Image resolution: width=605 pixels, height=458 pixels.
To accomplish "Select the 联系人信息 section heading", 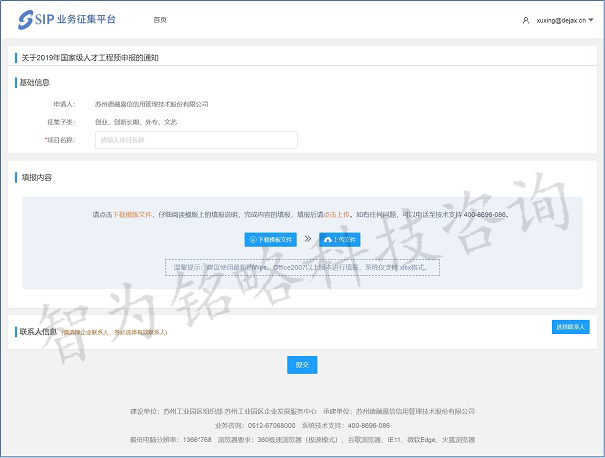I will coord(38,330).
